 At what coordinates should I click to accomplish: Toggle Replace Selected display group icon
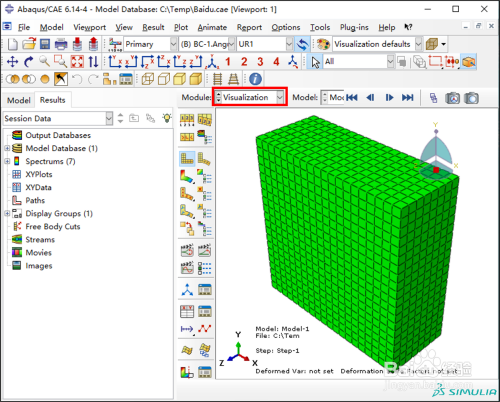[x=13, y=79]
